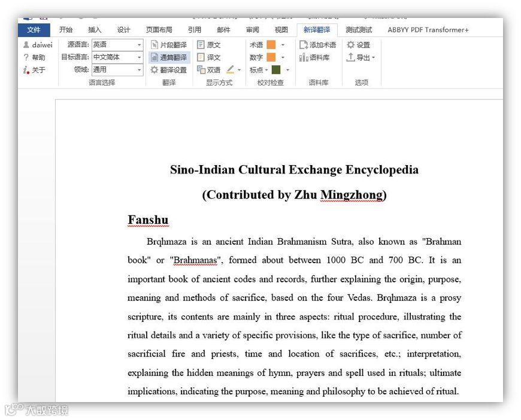521x420 pixels.
Task: Open the 领域 通用 combo box
Action: (117, 70)
